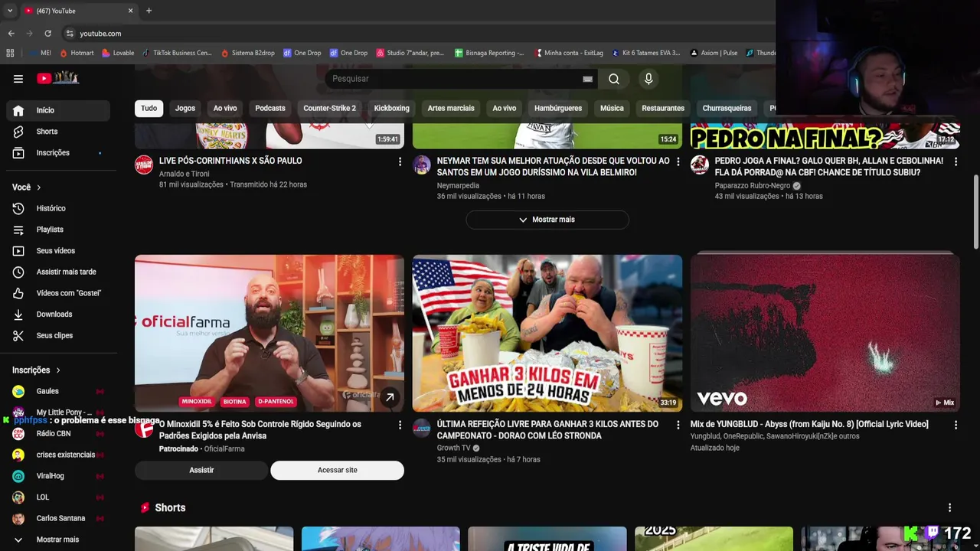Open GANHAR 3 KILOS video thumbnail
The image size is (980, 551).
click(547, 333)
